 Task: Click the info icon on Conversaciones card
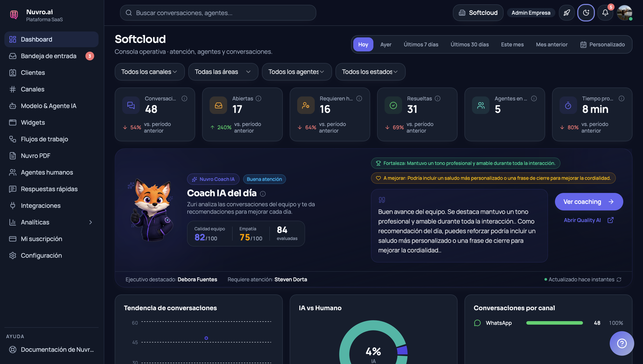point(184,98)
